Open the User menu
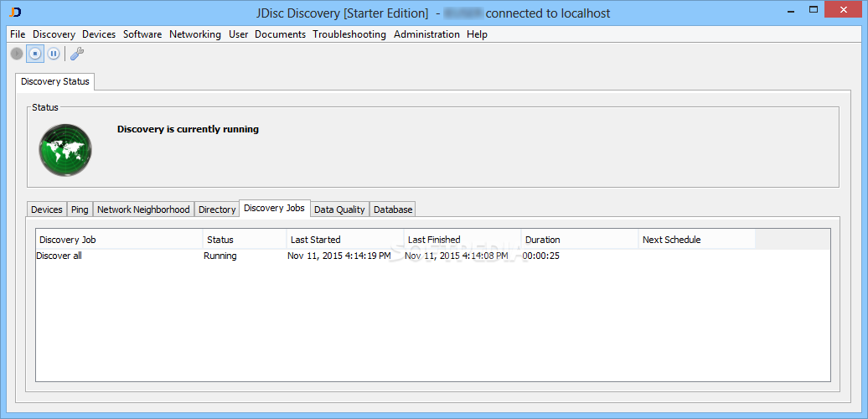Image resolution: width=868 pixels, height=419 pixels. coord(238,34)
